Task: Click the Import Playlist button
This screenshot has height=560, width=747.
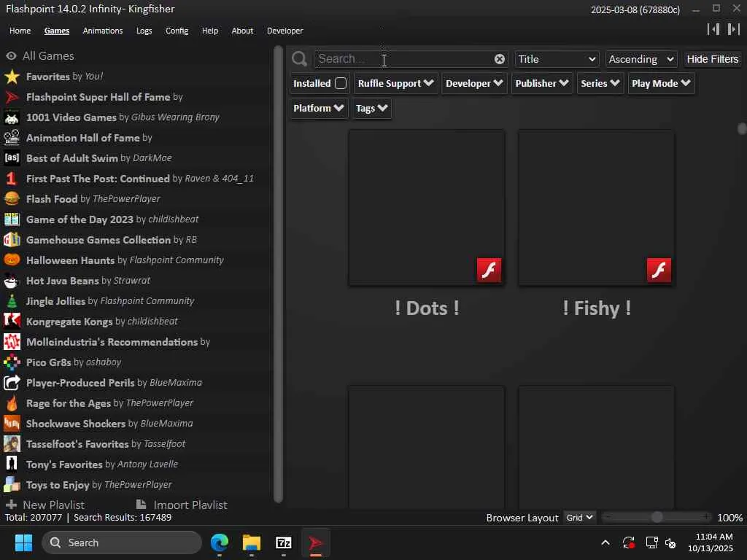Action: [182, 505]
